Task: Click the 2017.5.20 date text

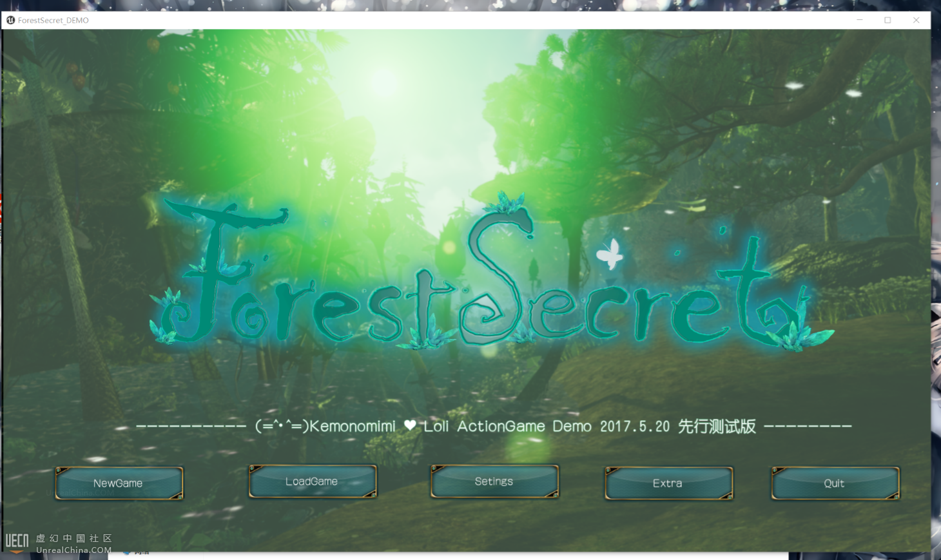Action: (635, 427)
